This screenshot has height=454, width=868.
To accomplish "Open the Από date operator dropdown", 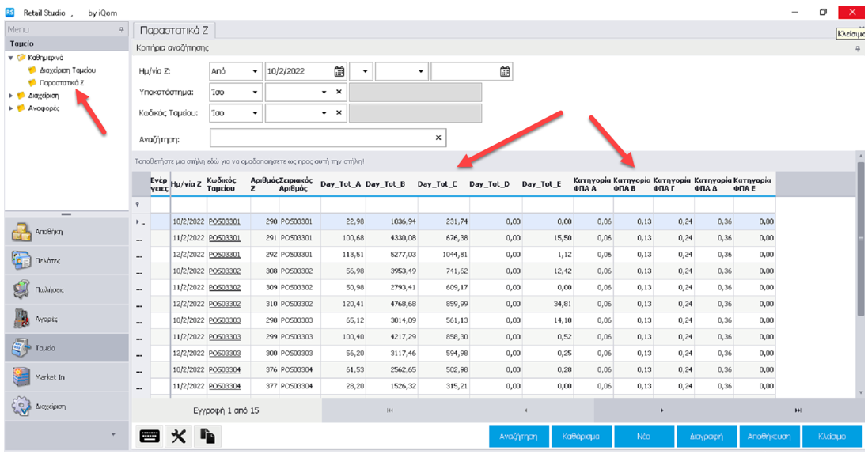I will point(255,71).
